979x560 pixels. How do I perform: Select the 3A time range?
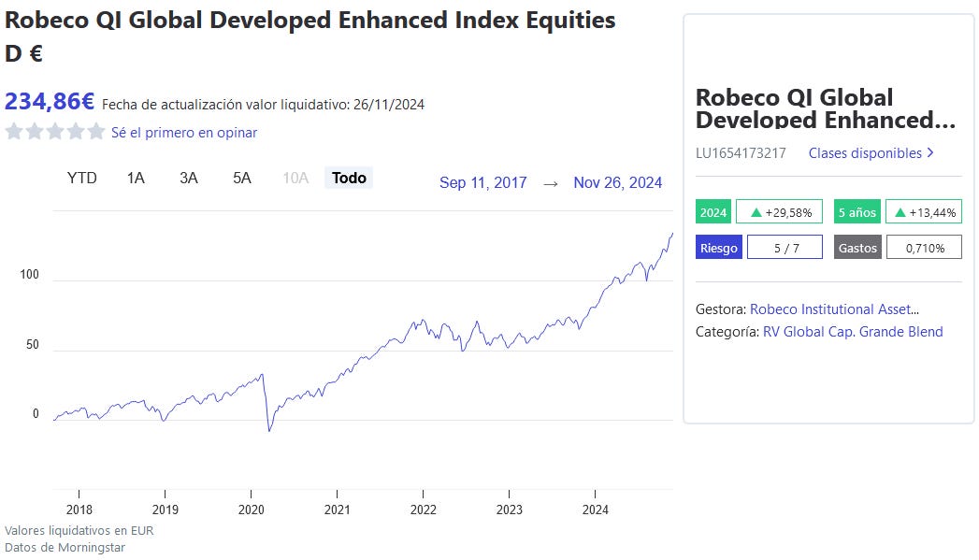[x=189, y=178]
